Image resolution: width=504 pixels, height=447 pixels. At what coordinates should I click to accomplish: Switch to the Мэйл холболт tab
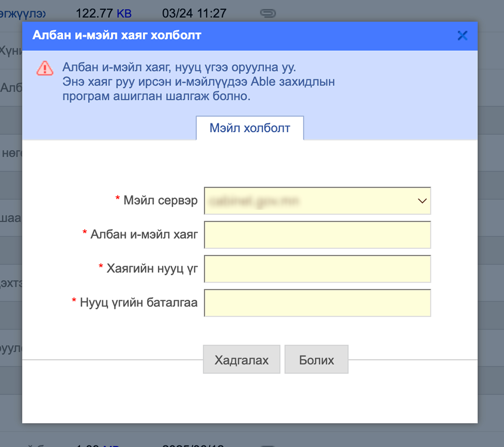pos(250,128)
